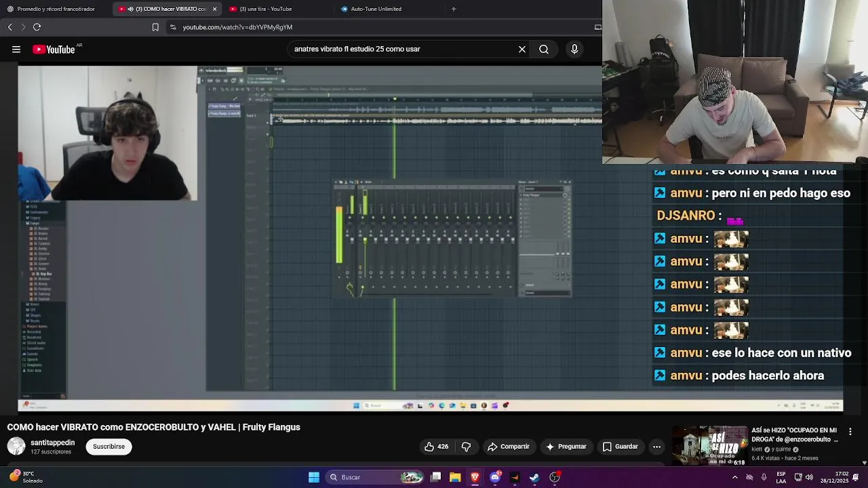The image size is (868, 488).
Task: Go back with the browser back arrow
Action: click(x=9, y=27)
